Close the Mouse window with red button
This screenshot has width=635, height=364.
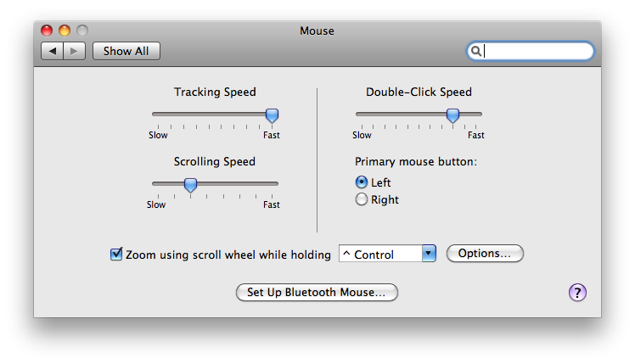coord(47,31)
